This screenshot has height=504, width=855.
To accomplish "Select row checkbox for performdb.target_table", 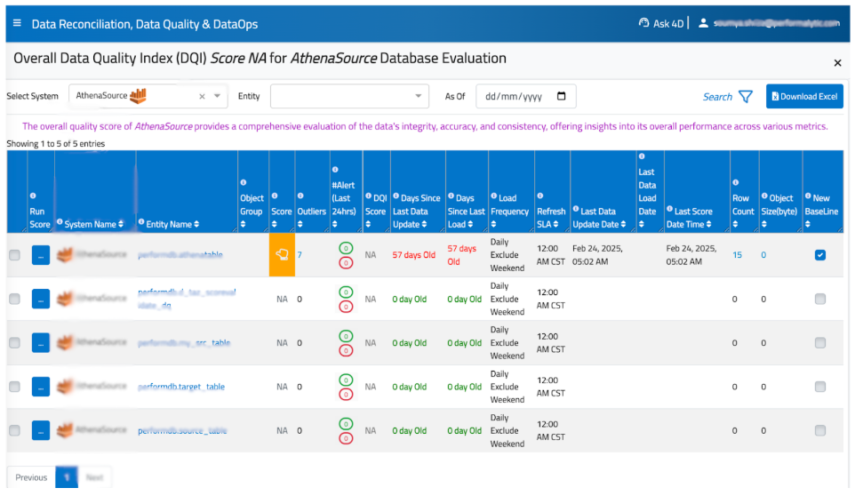I will (x=14, y=387).
